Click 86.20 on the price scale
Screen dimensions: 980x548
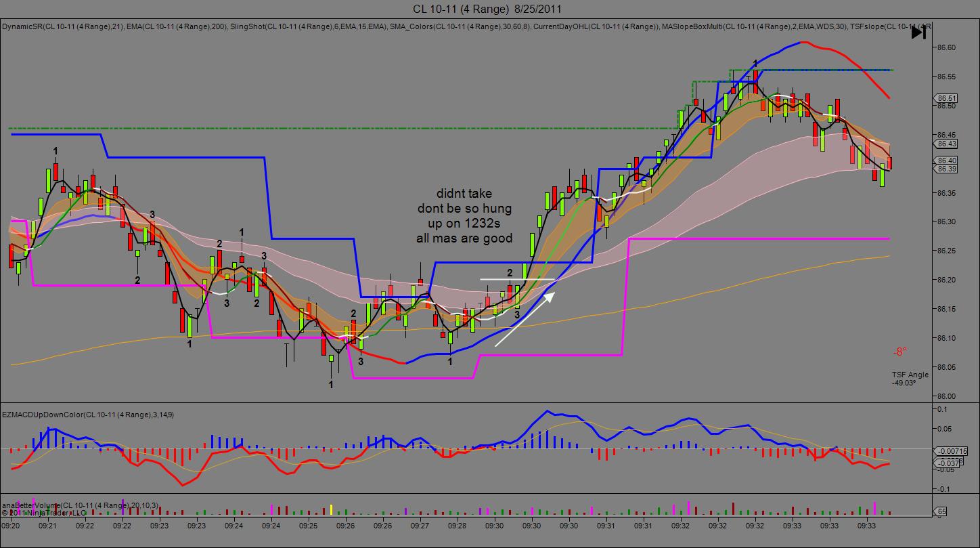946,280
